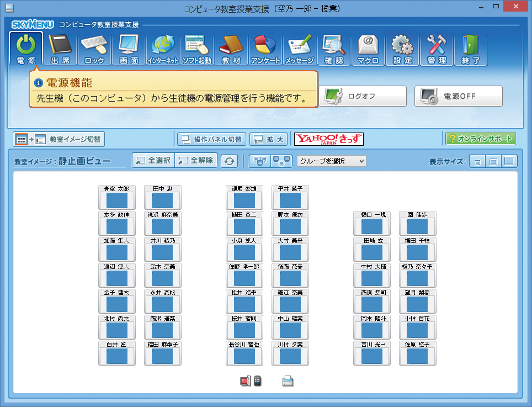The width and height of the screenshot is (532, 407).
Task: Select student thumbnail 中村 大輔
Action: [372, 275]
